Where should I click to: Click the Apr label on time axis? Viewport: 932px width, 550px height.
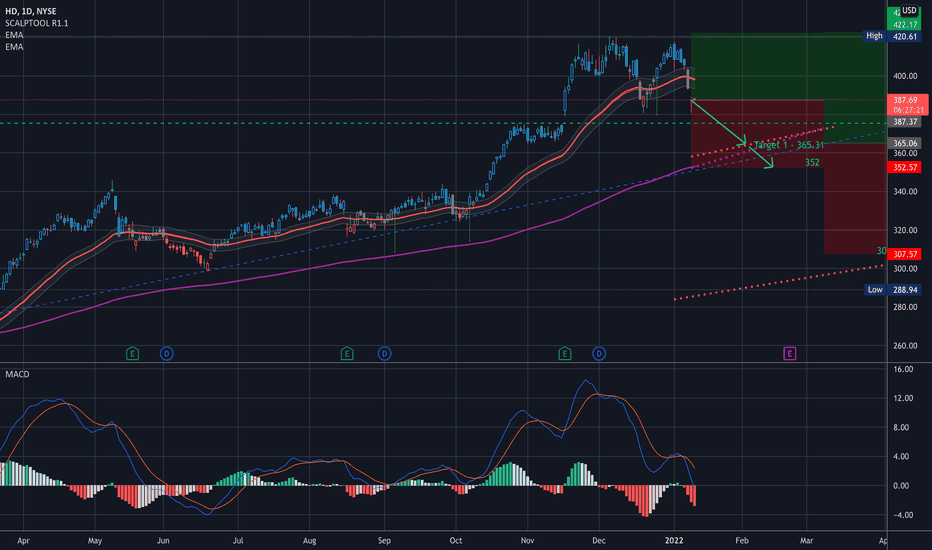23,540
